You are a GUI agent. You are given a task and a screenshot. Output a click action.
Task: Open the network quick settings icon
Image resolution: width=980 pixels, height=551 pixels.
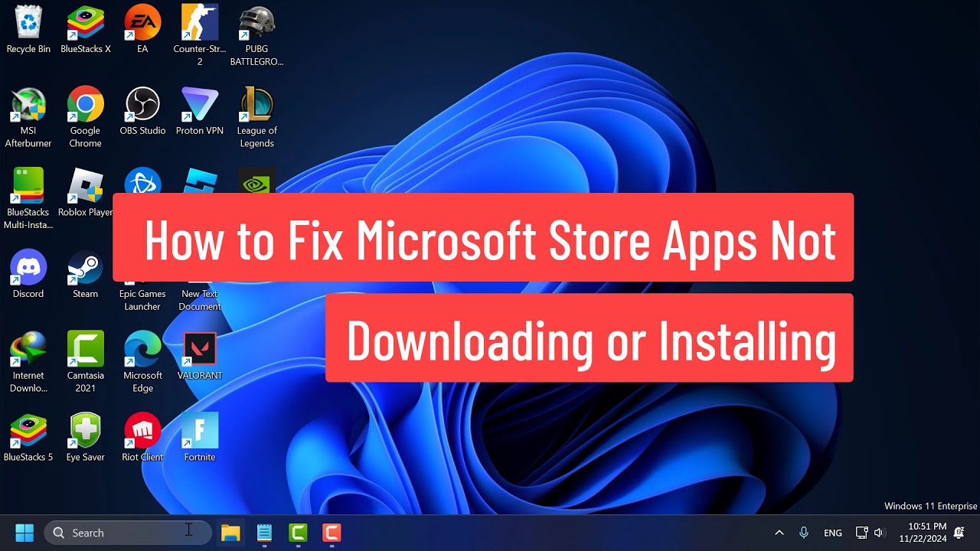click(861, 533)
